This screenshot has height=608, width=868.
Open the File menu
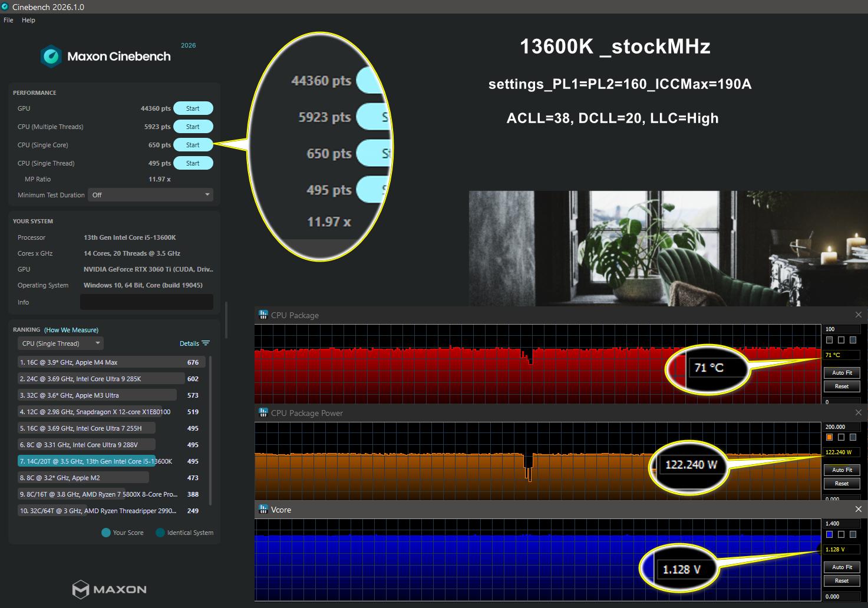8,20
